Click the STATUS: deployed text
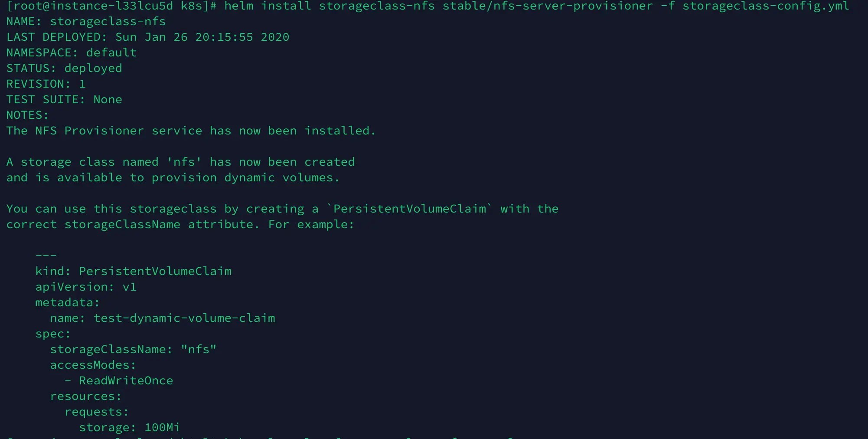This screenshot has width=868, height=439. coord(64,68)
